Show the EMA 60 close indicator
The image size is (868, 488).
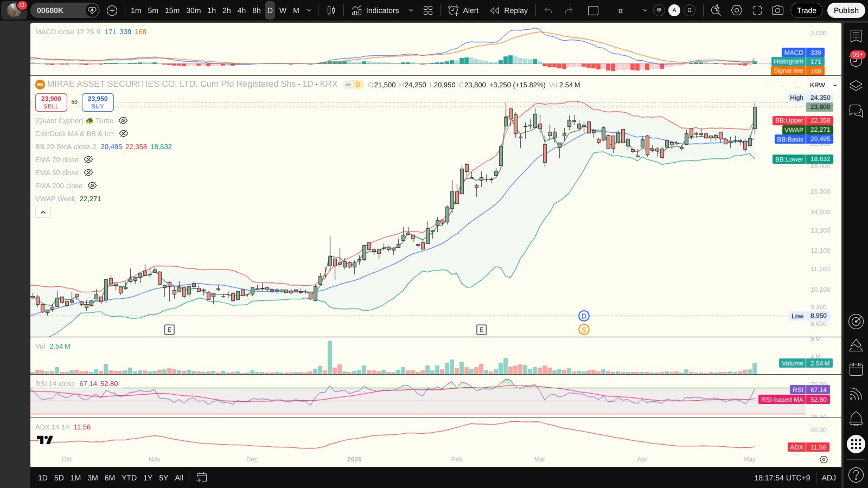click(88, 172)
